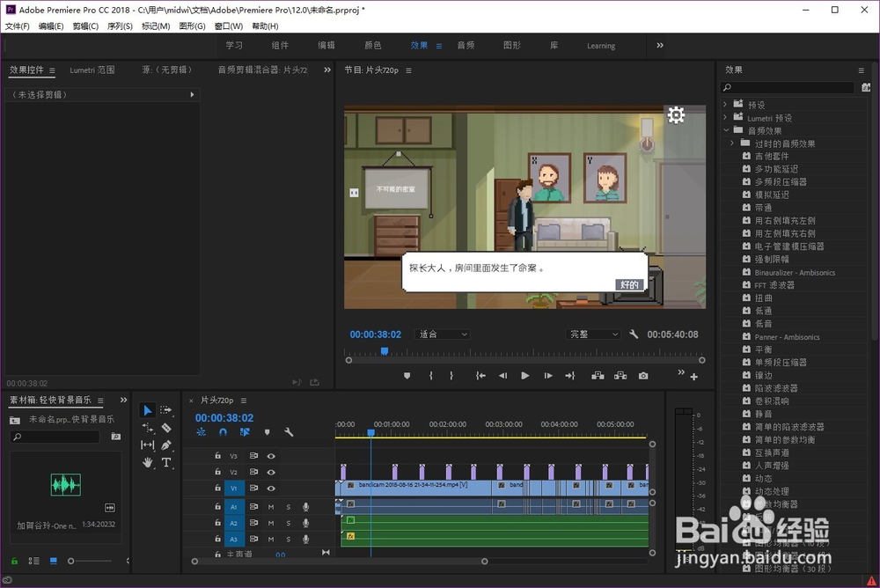Toggle linked selection in timeline
The image size is (880, 588).
(x=245, y=432)
